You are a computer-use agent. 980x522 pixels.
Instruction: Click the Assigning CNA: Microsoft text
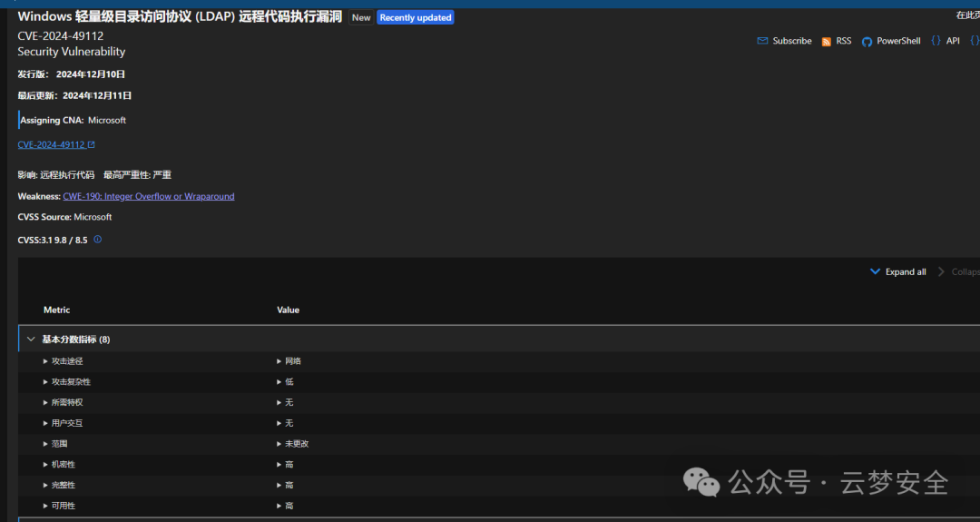pos(73,120)
